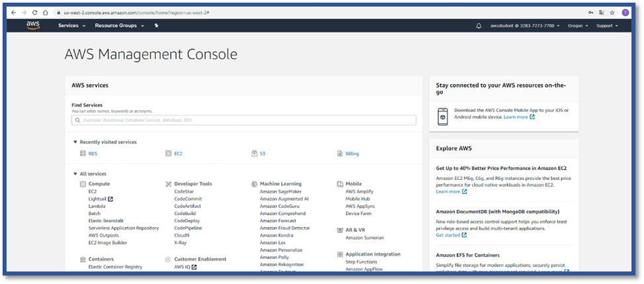Open Device Farm service
The width and height of the screenshot is (644, 284).
pos(358,214)
